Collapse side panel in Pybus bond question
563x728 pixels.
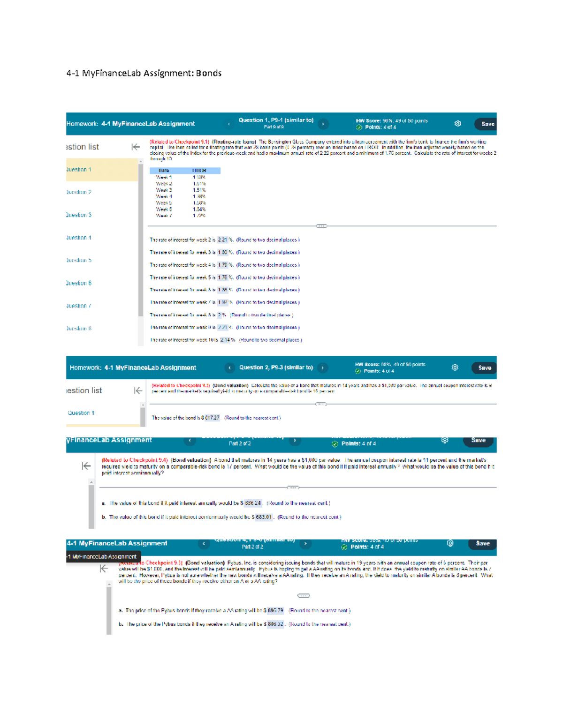click(x=104, y=569)
